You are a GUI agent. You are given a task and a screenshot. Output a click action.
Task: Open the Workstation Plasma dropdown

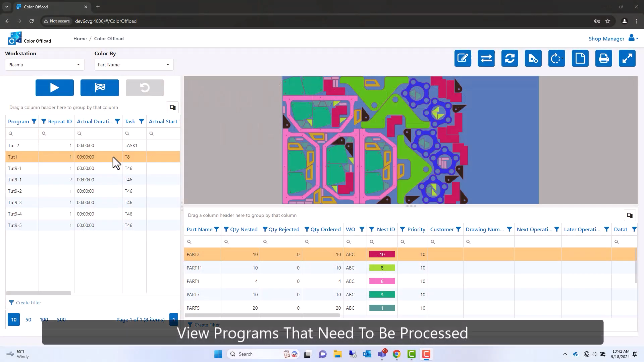point(45,65)
